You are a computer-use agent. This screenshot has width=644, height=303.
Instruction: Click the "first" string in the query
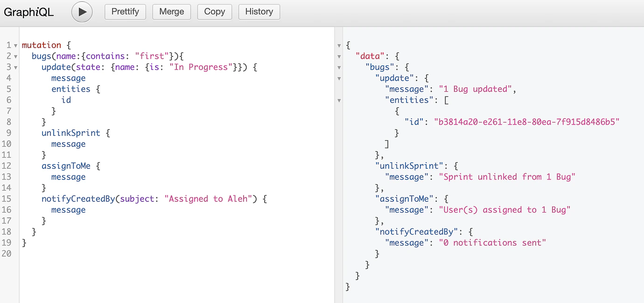click(x=152, y=56)
